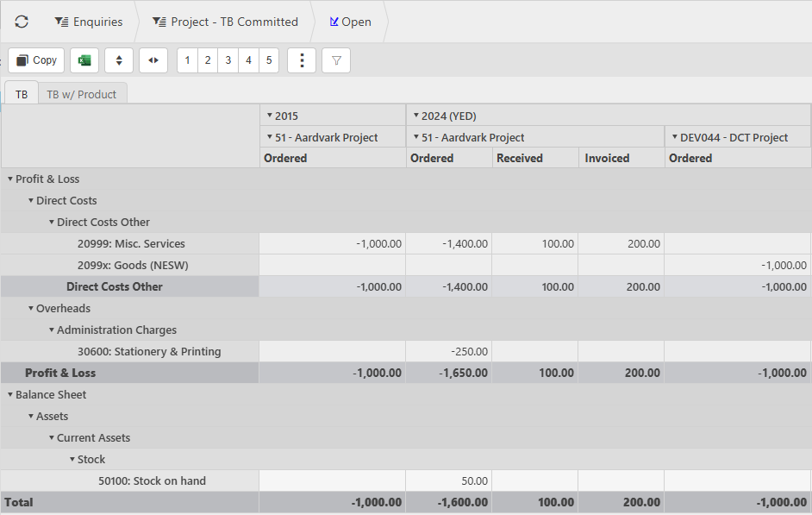Click the horizontal expand/collapse arrows icon

pos(153,60)
